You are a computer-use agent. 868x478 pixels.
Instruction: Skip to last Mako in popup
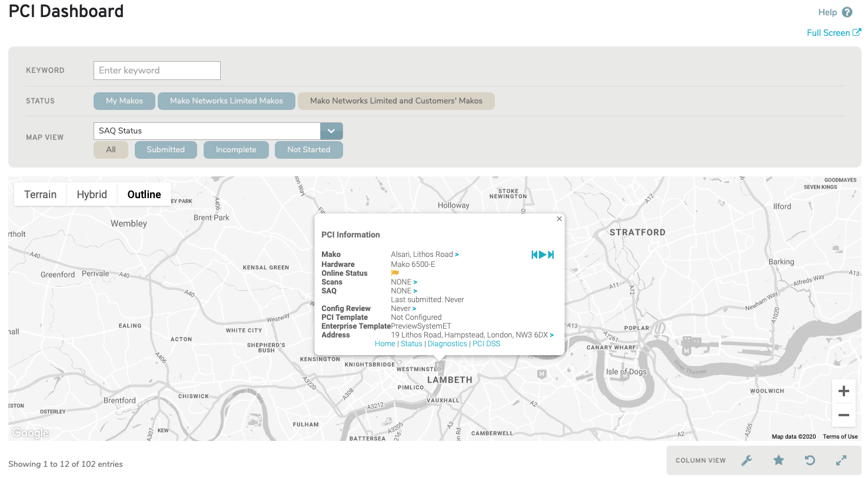[550, 254]
